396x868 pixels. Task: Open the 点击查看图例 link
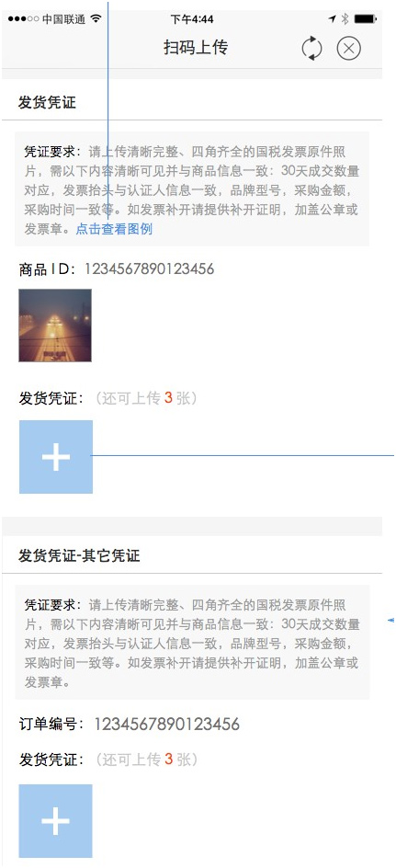pos(114,229)
